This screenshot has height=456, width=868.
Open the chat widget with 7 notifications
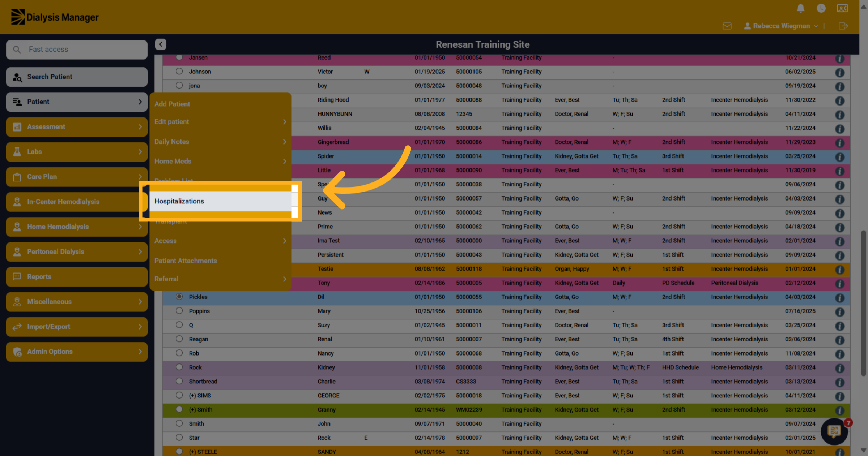coord(834,431)
